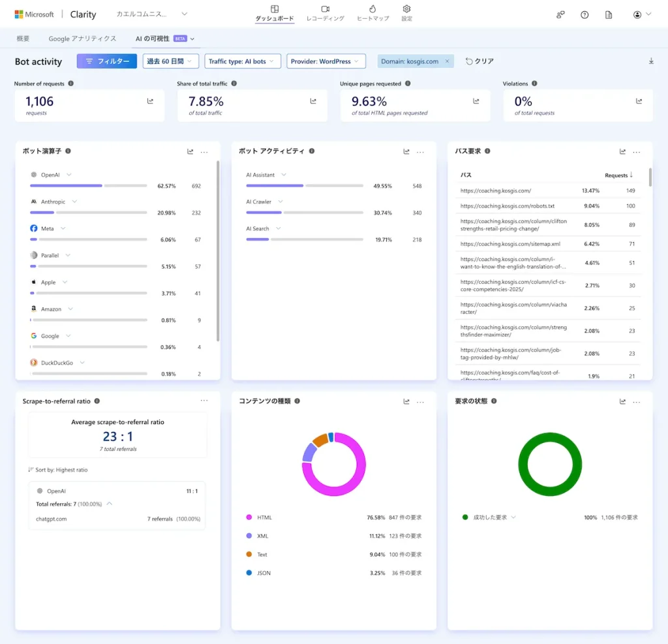
Task: Click the フィルター button
Action: coord(107,61)
